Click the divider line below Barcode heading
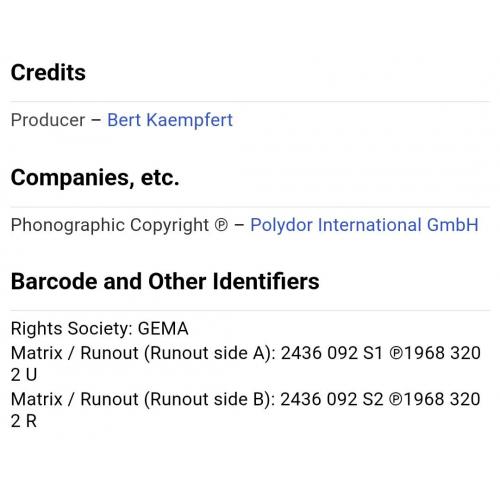Image resolution: width=500 pixels, height=500 pixels. coord(250,310)
